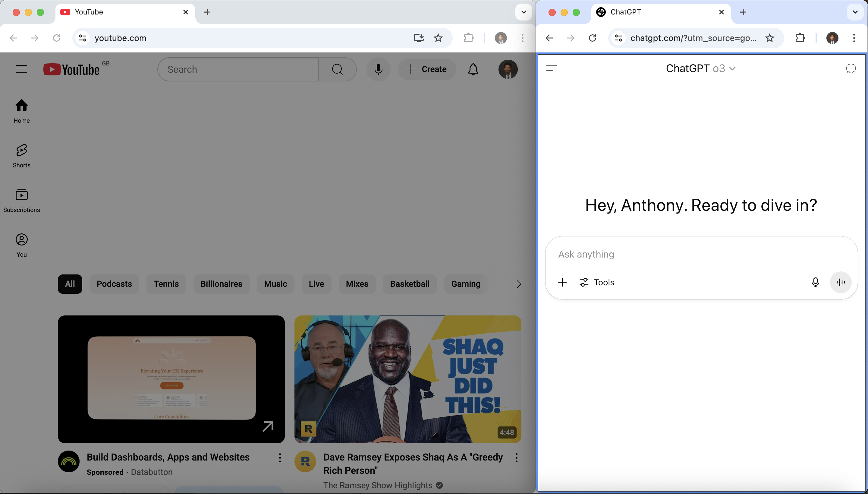Start YouTube voice search microphone
Image resolution: width=868 pixels, height=494 pixels.
[x=379, y=69]
